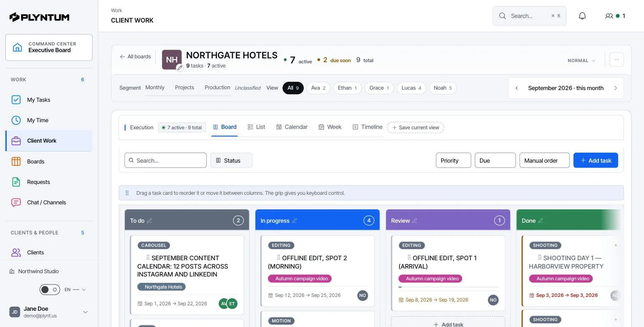Screen dimensions: 644x327
Task: Click the ET assignee avatar
Action: pyautogui.click(x=232, y=304)
